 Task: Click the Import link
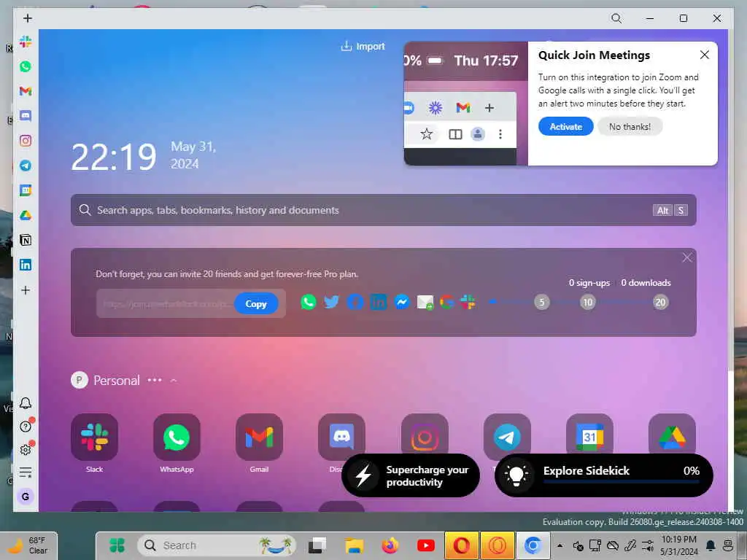point(363,46)
